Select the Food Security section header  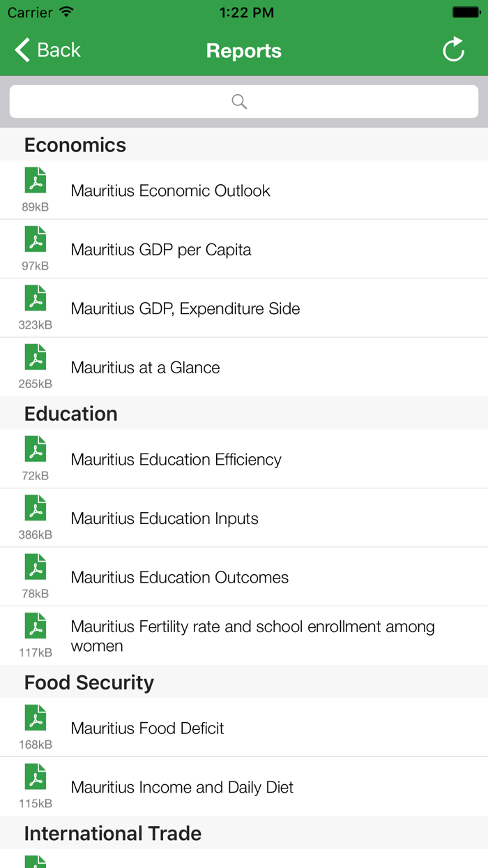pyautogui.click(x=89, y=682)
